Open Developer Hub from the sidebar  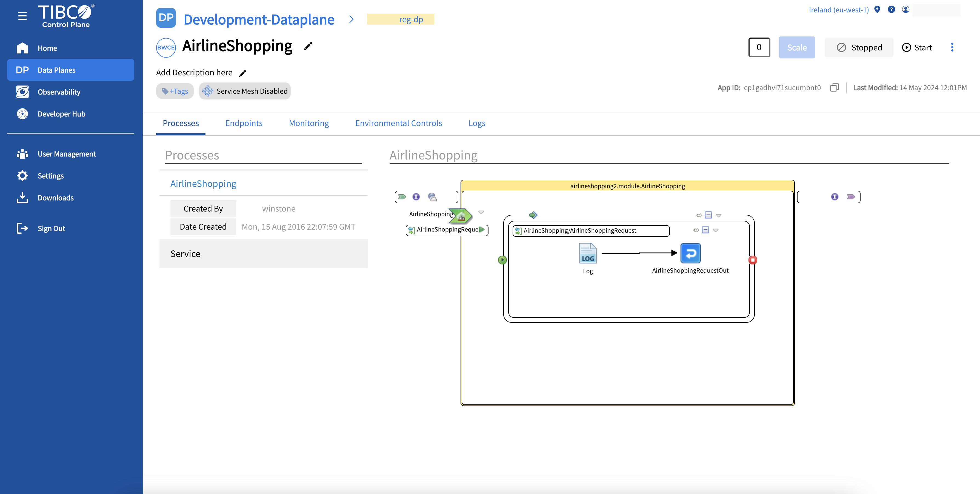tap(70, 114)
